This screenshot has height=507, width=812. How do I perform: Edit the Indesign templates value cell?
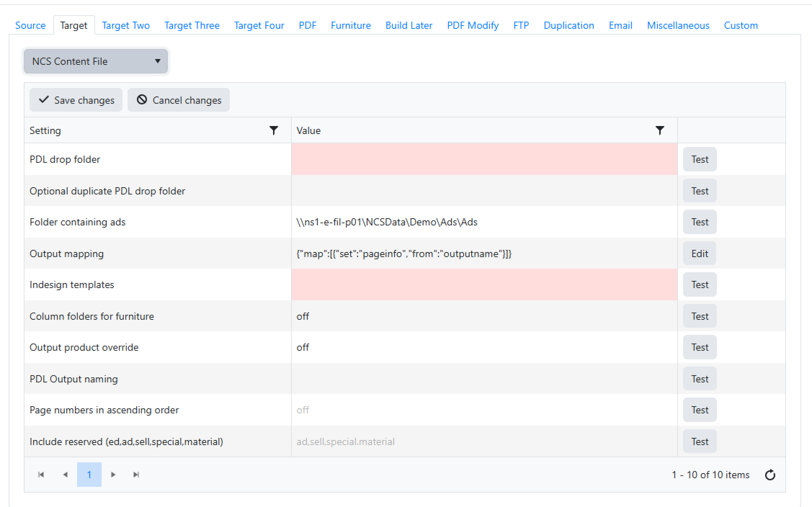tap(484, 284)
